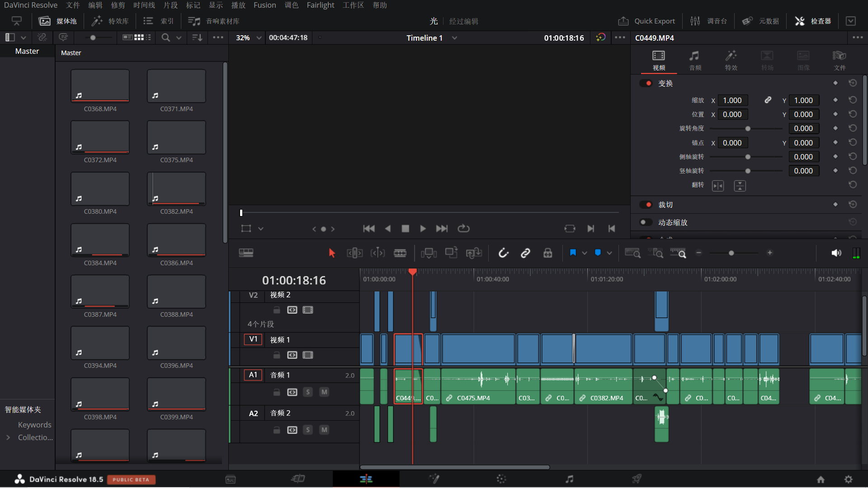Play in reverse
The height and width of the screenshot is (488, 868).
[387, 229]
